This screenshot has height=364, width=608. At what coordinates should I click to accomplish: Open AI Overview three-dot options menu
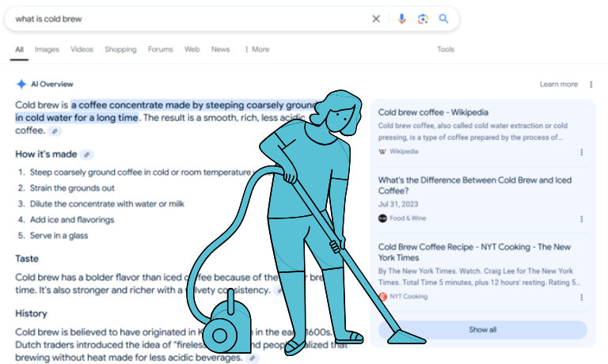coord(591,84)
